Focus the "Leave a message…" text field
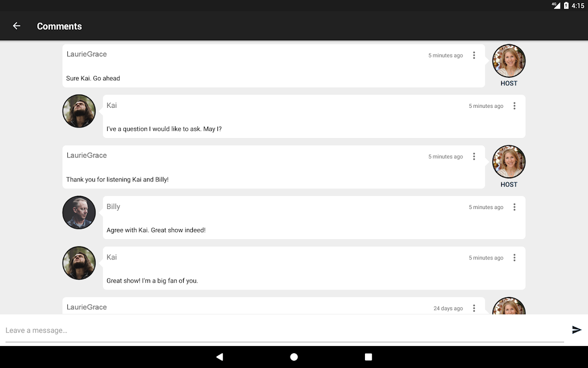Viewport: 588px width, 368px height. 284,330
